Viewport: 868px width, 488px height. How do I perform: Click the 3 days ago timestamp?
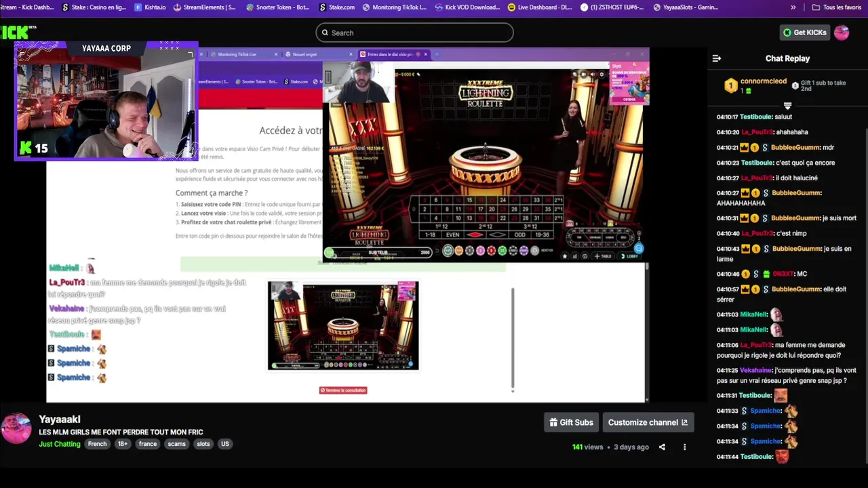pyautogui.click(x=631, y=447)
